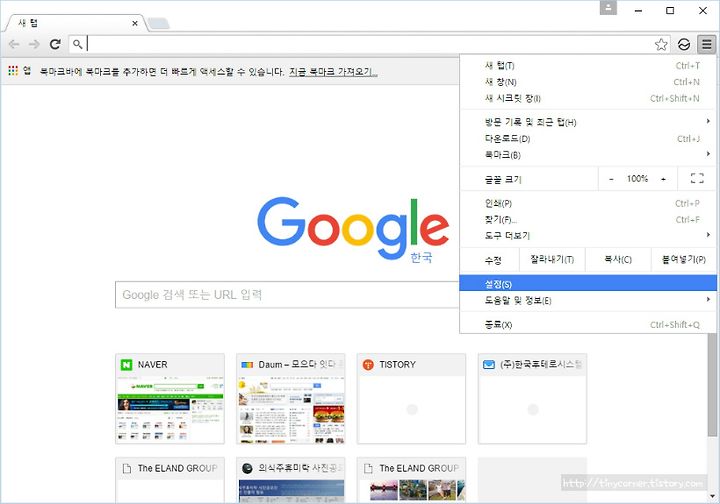The width and height of the screenshot is (720, 504).
Task: Click the 잘라내기(T) button
Action: (552, 260)
